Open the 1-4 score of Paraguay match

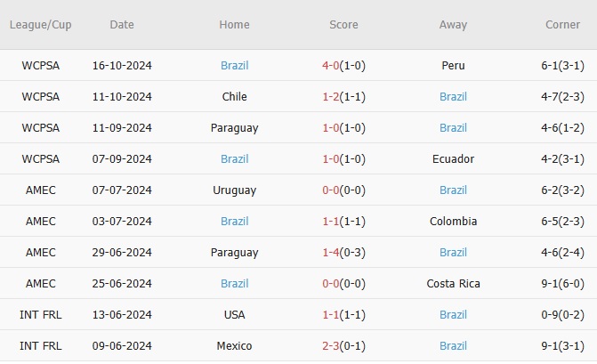coord(334,253)
